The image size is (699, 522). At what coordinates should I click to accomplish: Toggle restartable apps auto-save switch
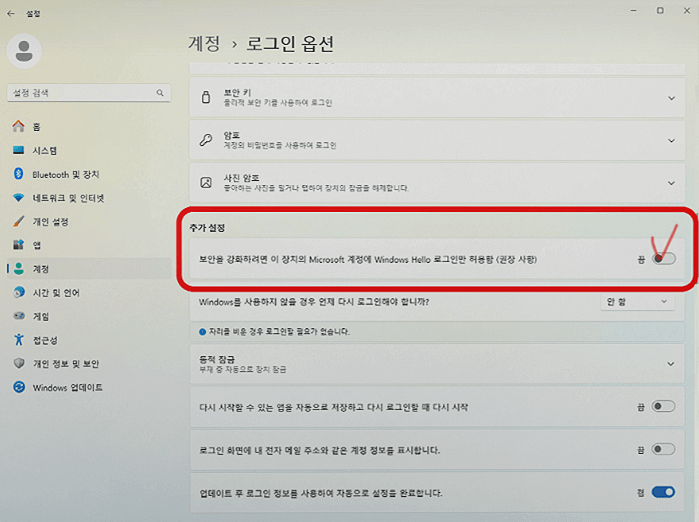coord(663,406)
